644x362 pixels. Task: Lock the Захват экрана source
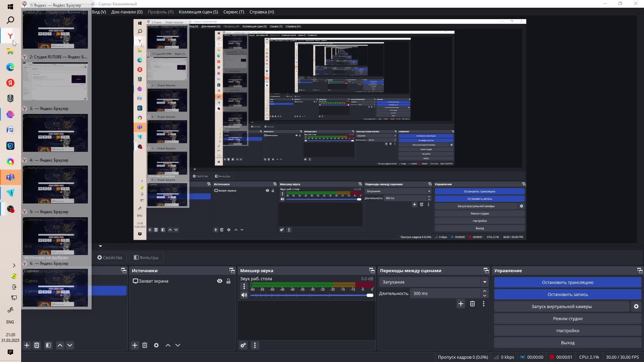pos(228,281)
